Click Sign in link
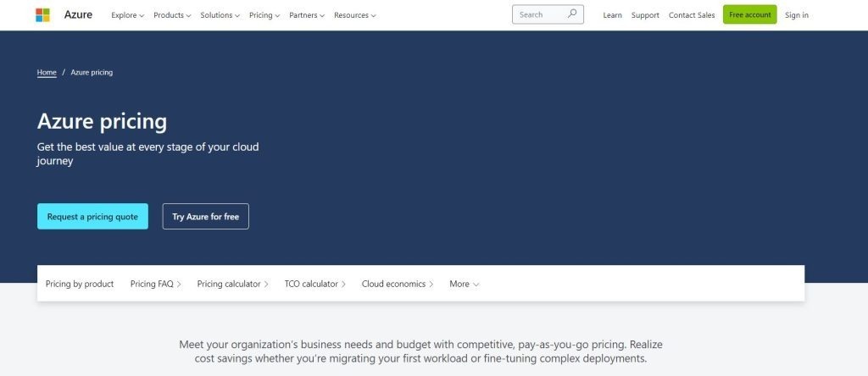Image resolution: width=868 pixels, height=376 pixels. (x=796, y=15)
